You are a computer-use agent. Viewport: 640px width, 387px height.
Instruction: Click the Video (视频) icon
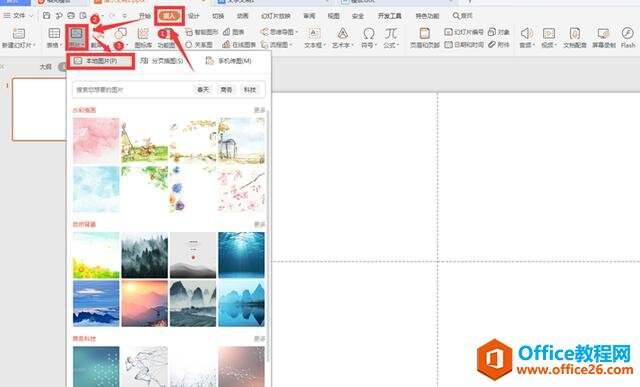tap(549, 33)
